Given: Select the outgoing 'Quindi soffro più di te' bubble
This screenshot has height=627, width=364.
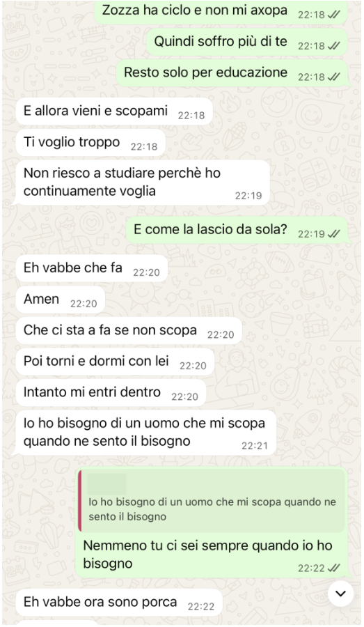Looking at the screenshot, I should pyautogui.click(x=247, y=42).
